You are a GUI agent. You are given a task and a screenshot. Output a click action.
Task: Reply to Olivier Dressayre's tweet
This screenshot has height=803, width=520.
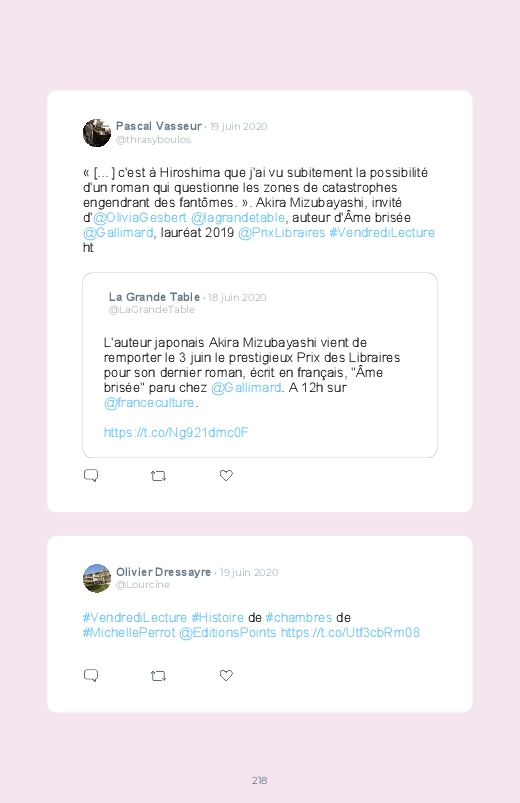(x=91, y=675)
